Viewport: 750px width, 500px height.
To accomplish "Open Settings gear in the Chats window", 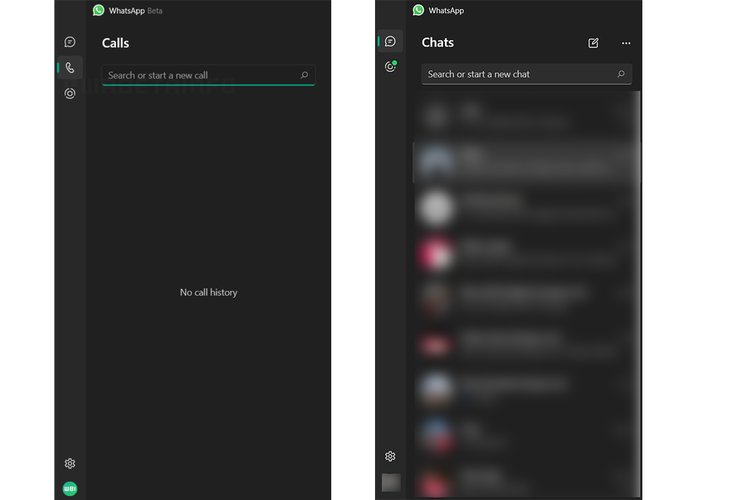I will click(390, 456).
